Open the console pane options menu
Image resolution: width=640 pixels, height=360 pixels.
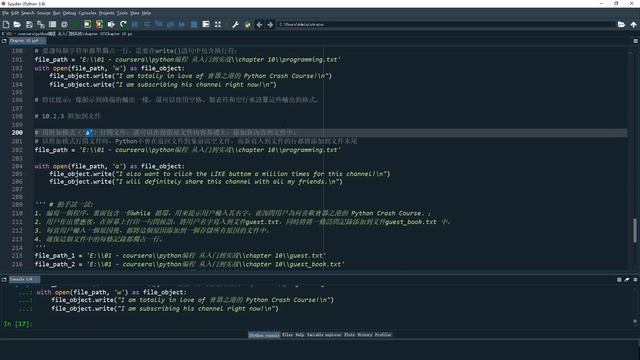[x=635, y=280]
